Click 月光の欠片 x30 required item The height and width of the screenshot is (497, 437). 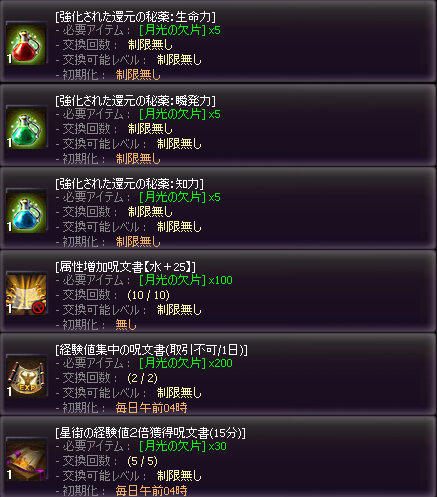tap(183, 446)
